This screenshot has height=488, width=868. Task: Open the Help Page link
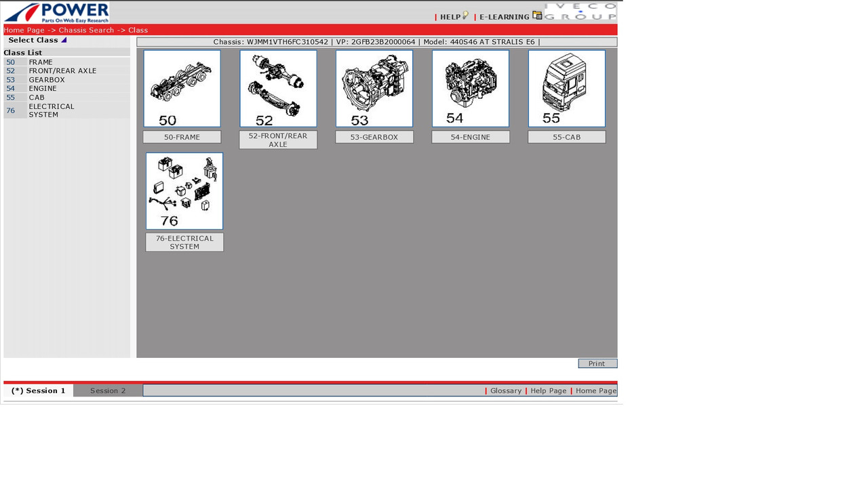pos(549,390)
